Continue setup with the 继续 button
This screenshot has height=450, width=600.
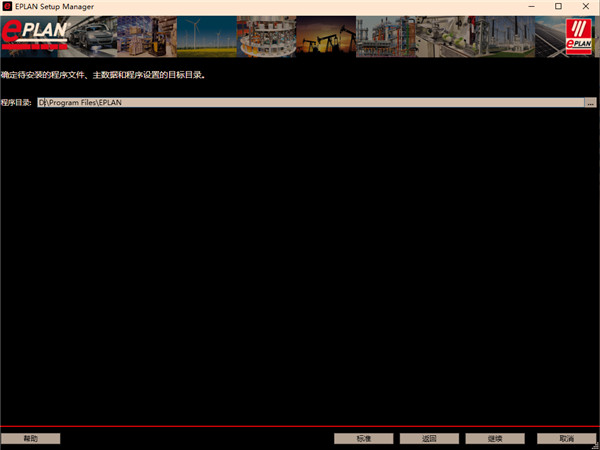coord(495,439)
